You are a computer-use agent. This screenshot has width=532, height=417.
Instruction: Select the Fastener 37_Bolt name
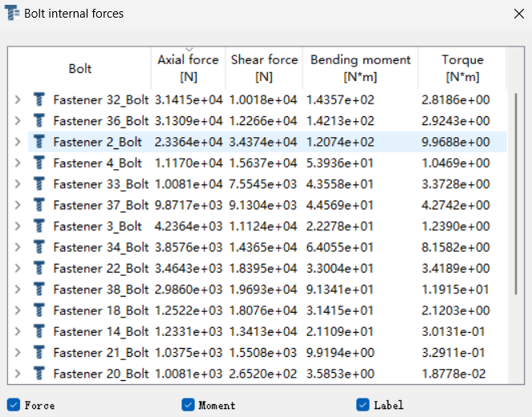coord(101,204)
